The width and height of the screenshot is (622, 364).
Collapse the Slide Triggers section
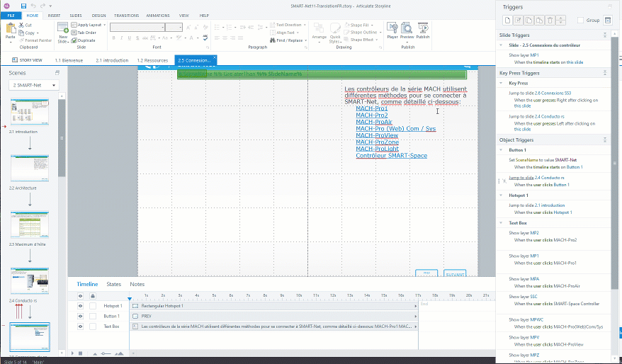click(604, 35)
